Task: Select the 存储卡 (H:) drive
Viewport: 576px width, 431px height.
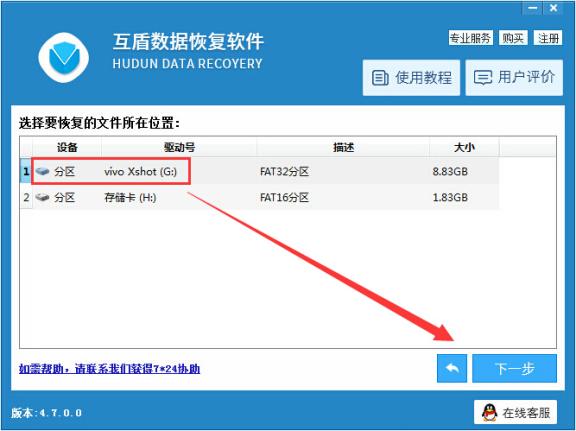Action: pyautogui.click(x=130, y=198)
